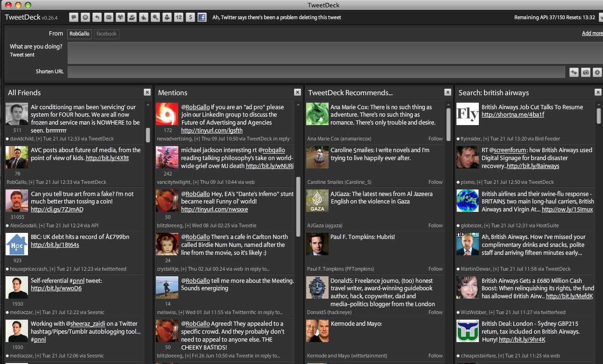Toggle RobGallo as sending account
The image size is (603, 364).
(79, 34)
